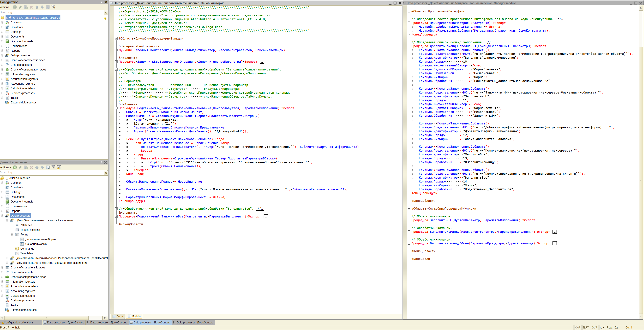
Task: Click the Commands node icon
Action: (17, 249)
